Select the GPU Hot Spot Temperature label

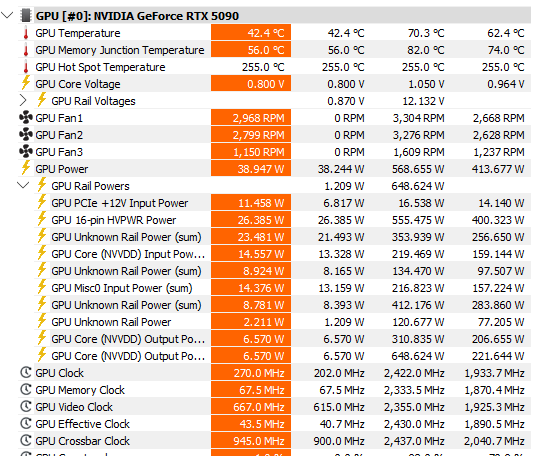[x=100, y=67]
